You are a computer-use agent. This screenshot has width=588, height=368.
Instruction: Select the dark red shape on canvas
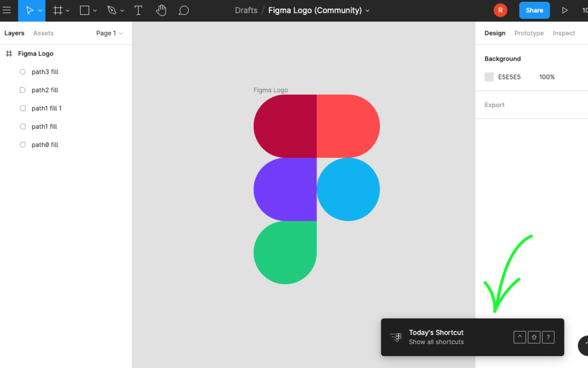tap(285, 126)
